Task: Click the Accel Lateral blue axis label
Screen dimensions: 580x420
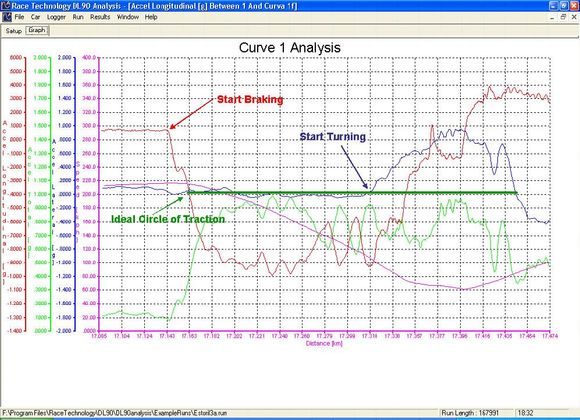Action: click(54, 202)
